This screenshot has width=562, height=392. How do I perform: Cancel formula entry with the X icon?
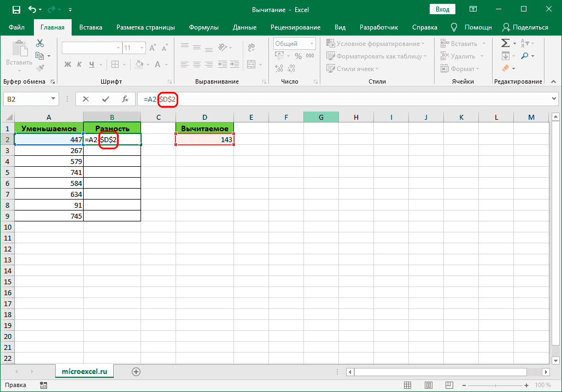(x=86, y=99)
